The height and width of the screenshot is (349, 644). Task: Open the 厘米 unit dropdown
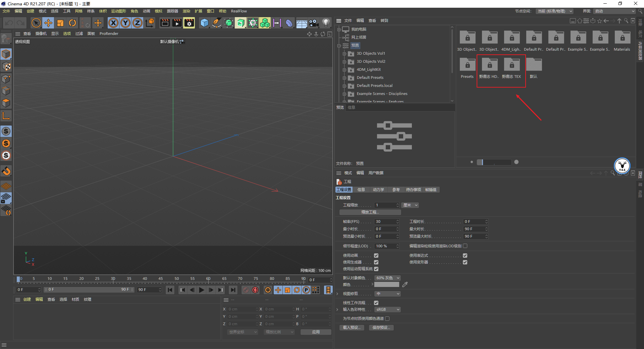pos(411,205)
